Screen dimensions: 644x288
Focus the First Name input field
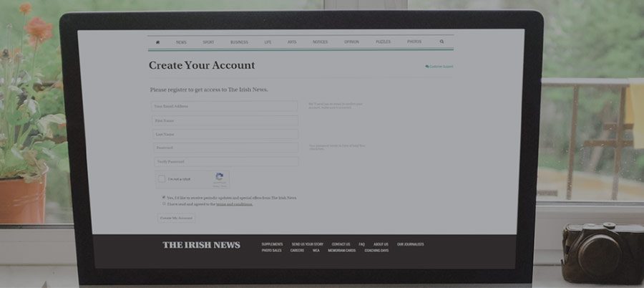[x=225, y=120]
